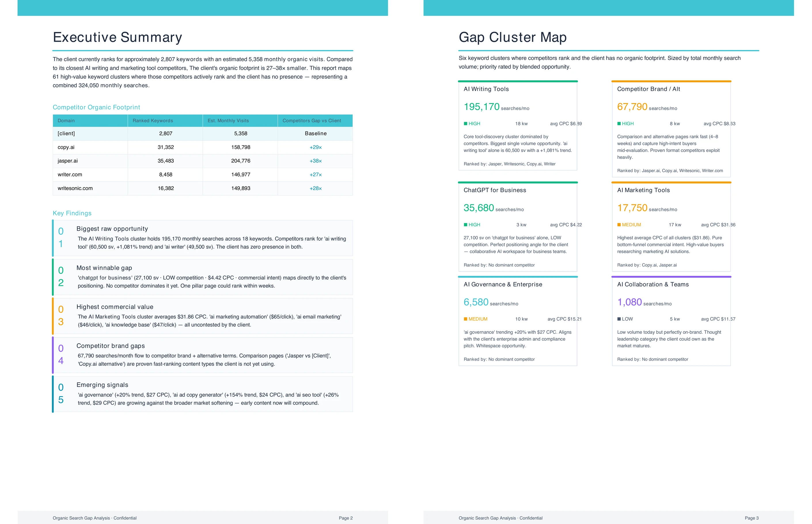The image size is (812, 524).
Task: Click the Ranked Keywords column header
Action: coord(153,121)
